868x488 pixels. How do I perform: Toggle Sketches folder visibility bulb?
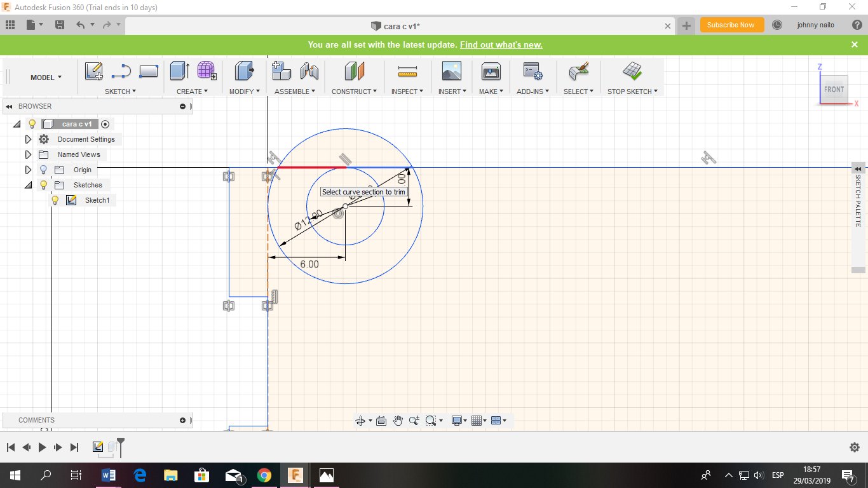click(43, 185)
